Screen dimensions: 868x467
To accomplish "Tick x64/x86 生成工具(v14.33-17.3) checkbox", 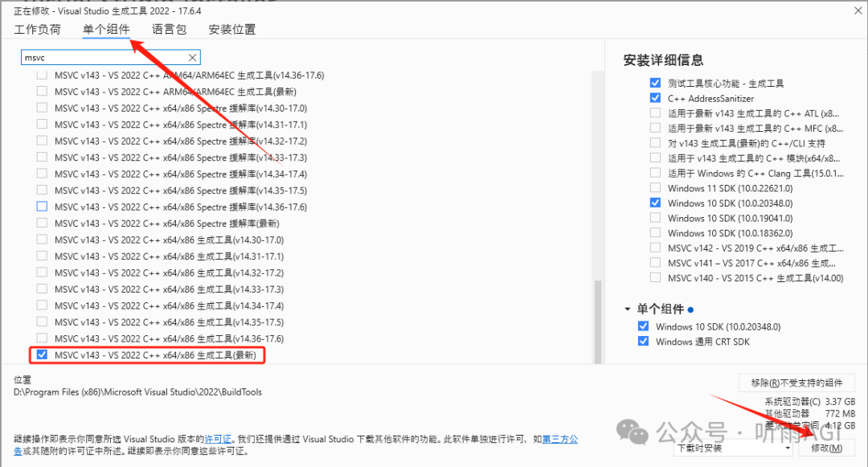I will (x=42, y=289).
